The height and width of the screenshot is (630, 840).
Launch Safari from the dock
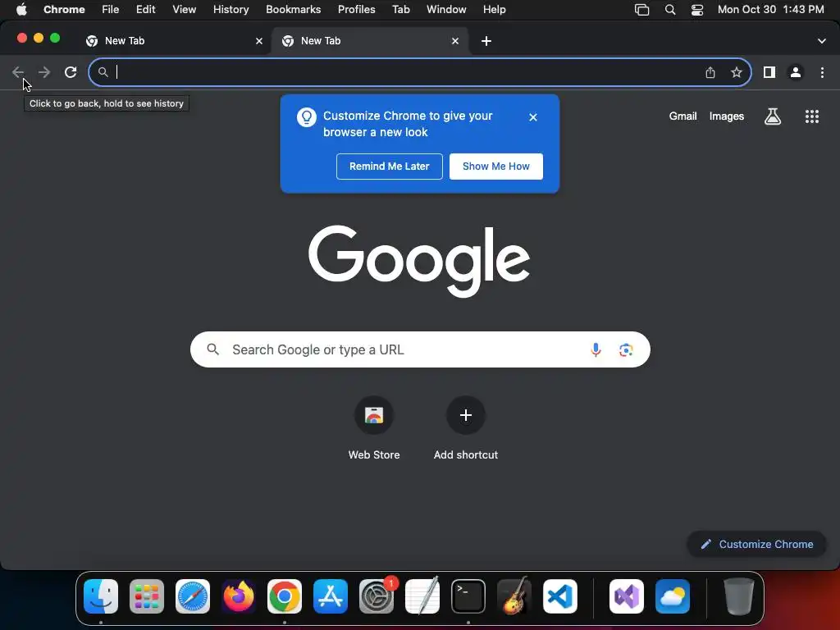click(x=193, y=596)
